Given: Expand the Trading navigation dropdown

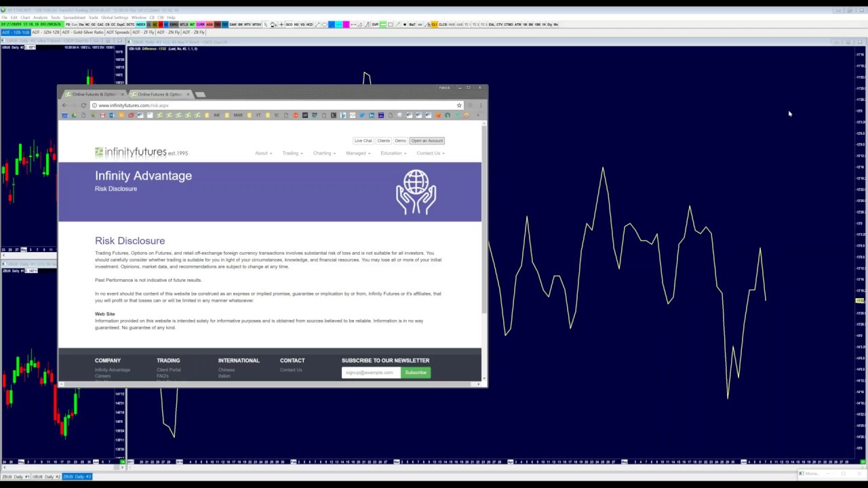Looking at the screenshot, I should pos(292,153).
